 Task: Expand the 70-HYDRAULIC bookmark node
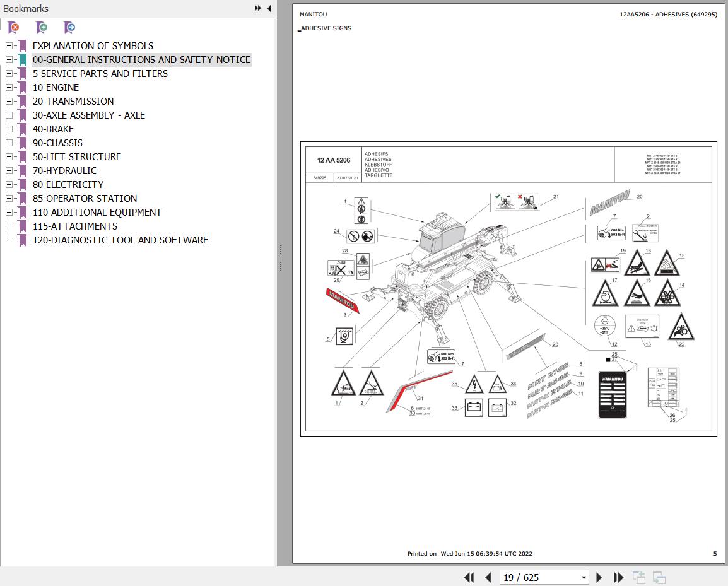pyautogui.click(x=9, y=170)
